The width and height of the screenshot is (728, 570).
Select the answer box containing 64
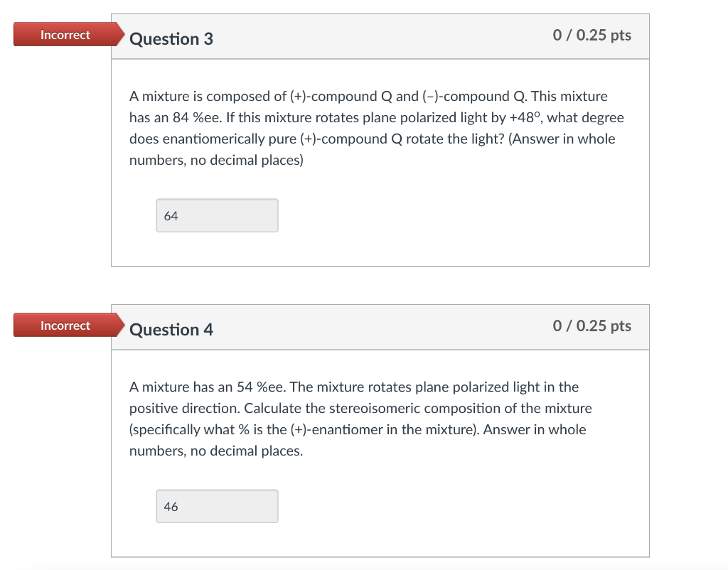(x=217, y=215)
